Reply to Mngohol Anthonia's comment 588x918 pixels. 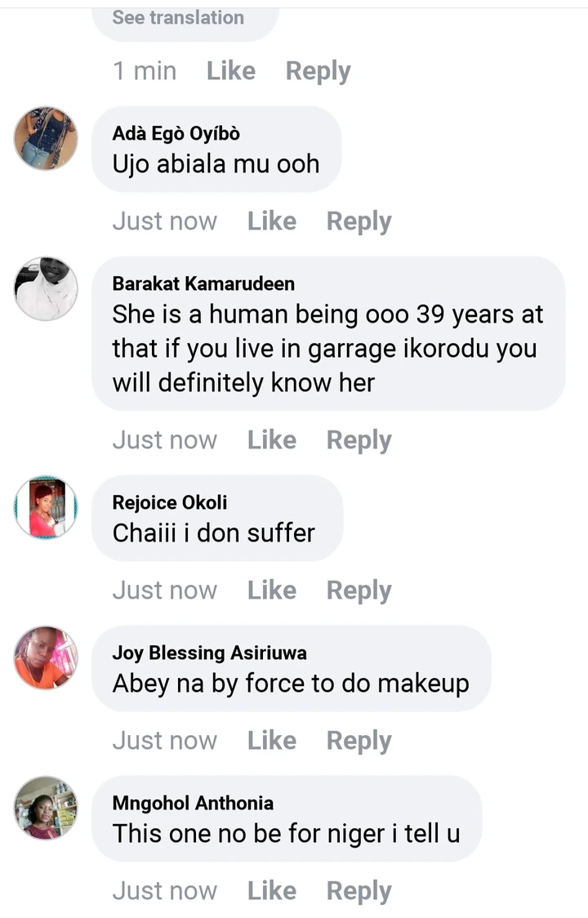(x=359, y=891)
